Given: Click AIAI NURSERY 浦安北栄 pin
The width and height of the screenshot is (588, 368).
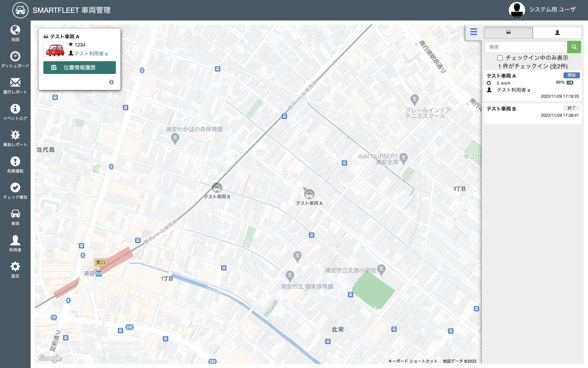Looking at the screenshot, I should point(404,159).
